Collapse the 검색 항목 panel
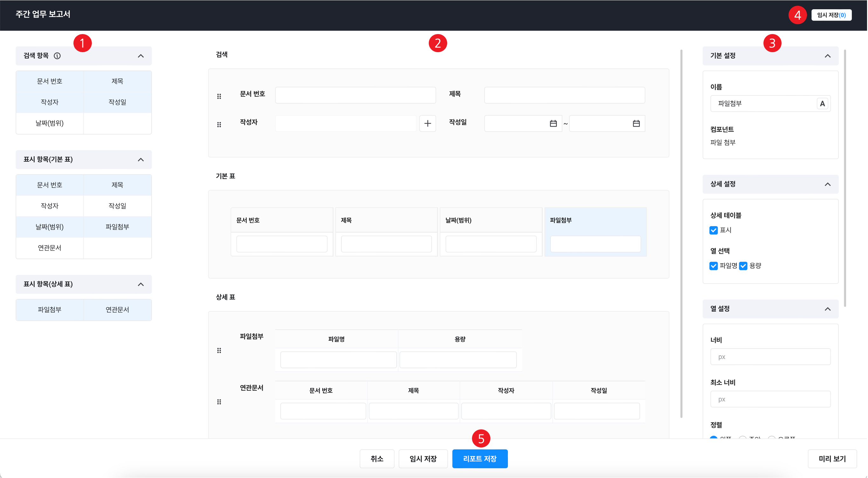The height and width of the screenshot is (478, 868). pos(141,56)
